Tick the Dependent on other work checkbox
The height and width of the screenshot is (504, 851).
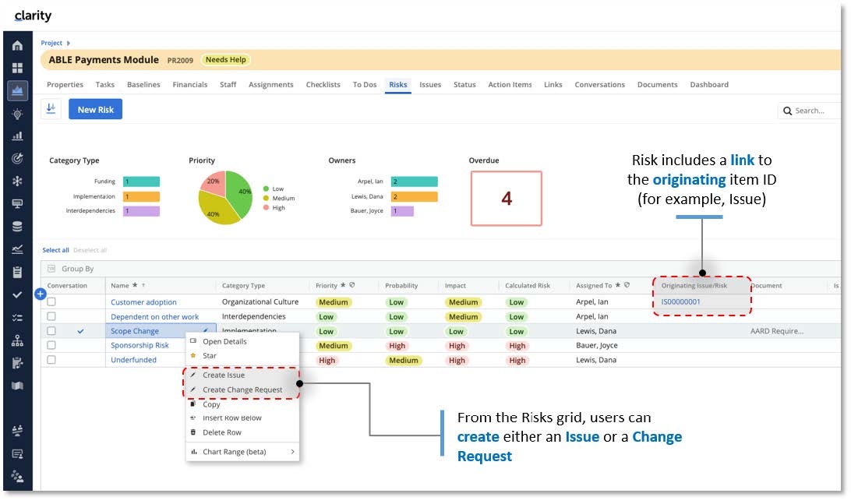[51, 316]
